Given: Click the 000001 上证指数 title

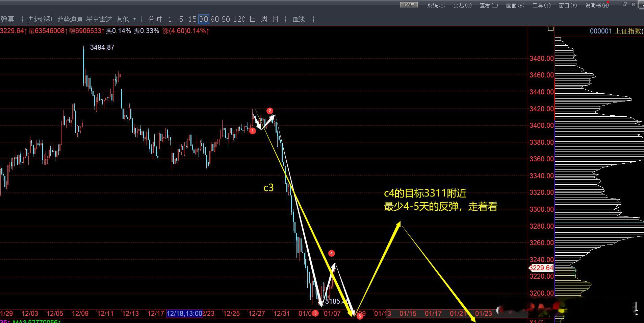Looking at the screenshot, I should pos(616,31).
